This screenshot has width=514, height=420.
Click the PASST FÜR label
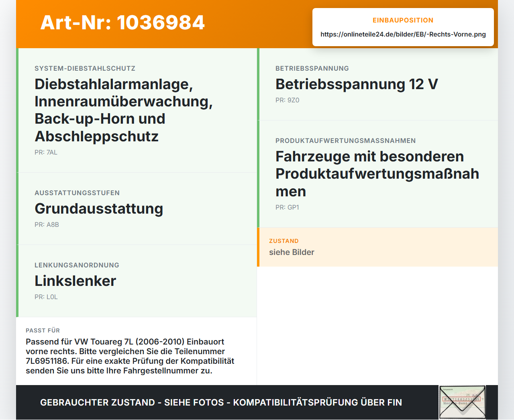coord(43,330)
